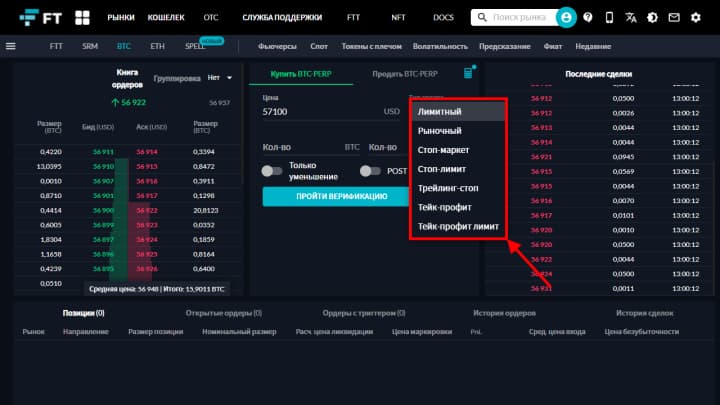Open the language translation icon
Viewport: 720px width, 405px height.
point(631,17)
